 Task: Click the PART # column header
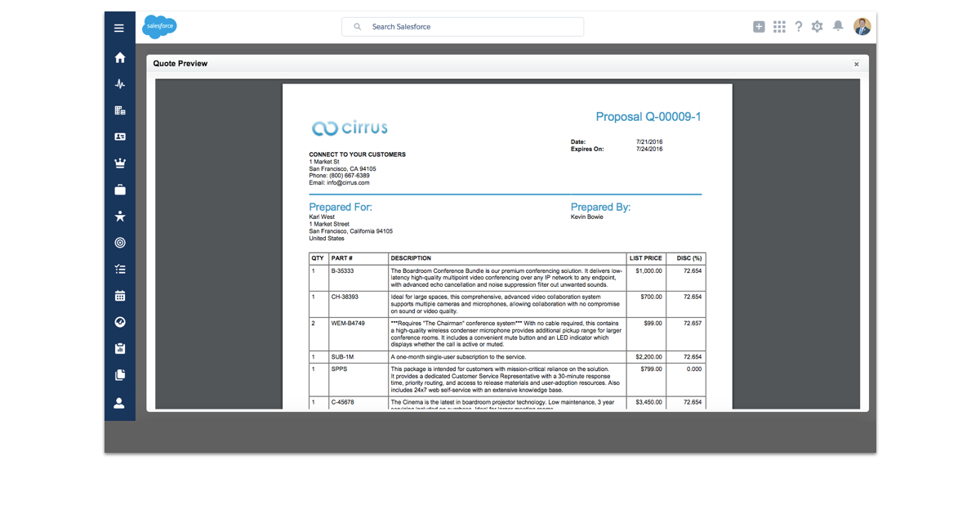point(341,258)
